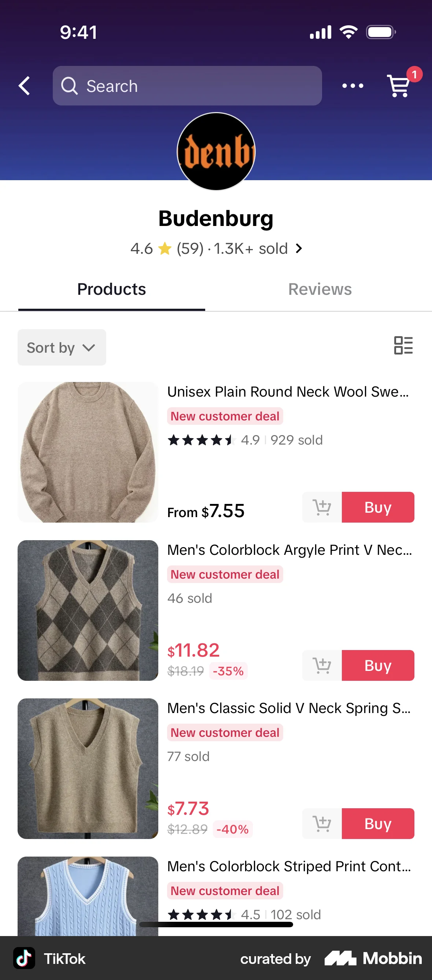
Task: Open shop rating details chevron
Action: pyautogui.click(x=299, y=248)
